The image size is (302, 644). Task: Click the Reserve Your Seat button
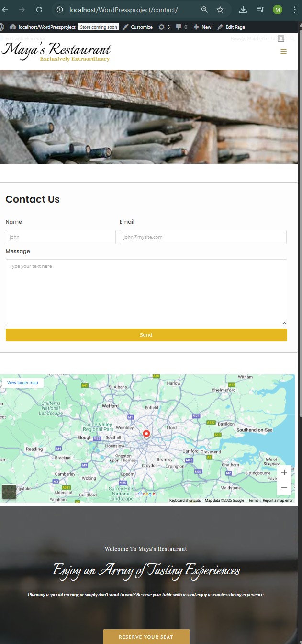(146, 637)
